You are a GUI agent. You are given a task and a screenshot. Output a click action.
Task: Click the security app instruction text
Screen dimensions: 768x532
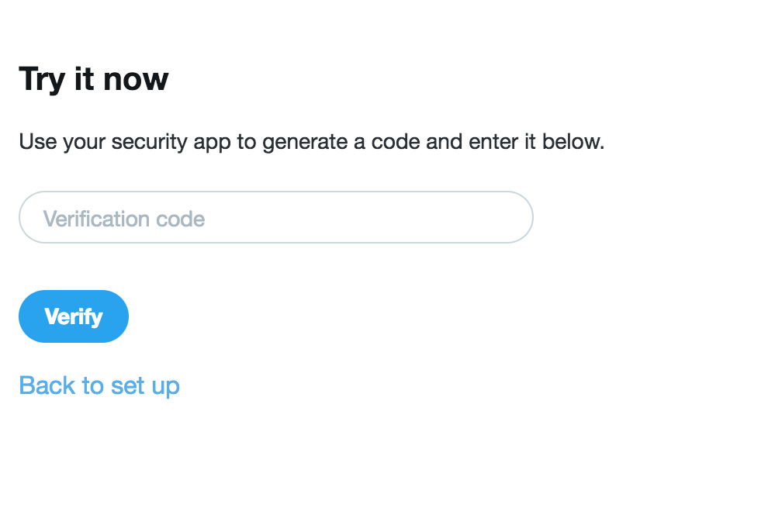tap(311, 143)
